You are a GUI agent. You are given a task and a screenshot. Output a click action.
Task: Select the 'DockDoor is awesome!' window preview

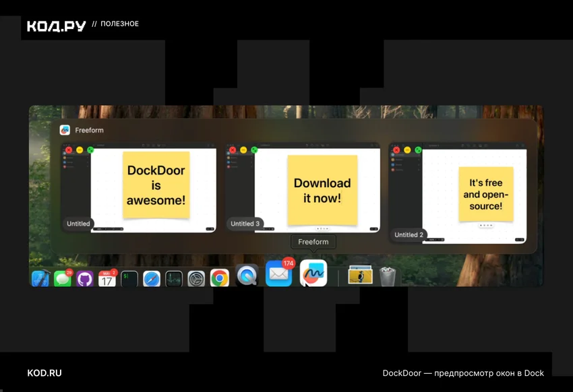[x=139, y=188]
